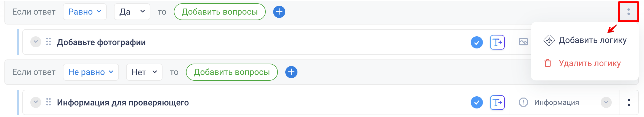Open the three-dot menu for "Информация для проверяющего"
The image size is (644, 117).
tap(629, 103)
